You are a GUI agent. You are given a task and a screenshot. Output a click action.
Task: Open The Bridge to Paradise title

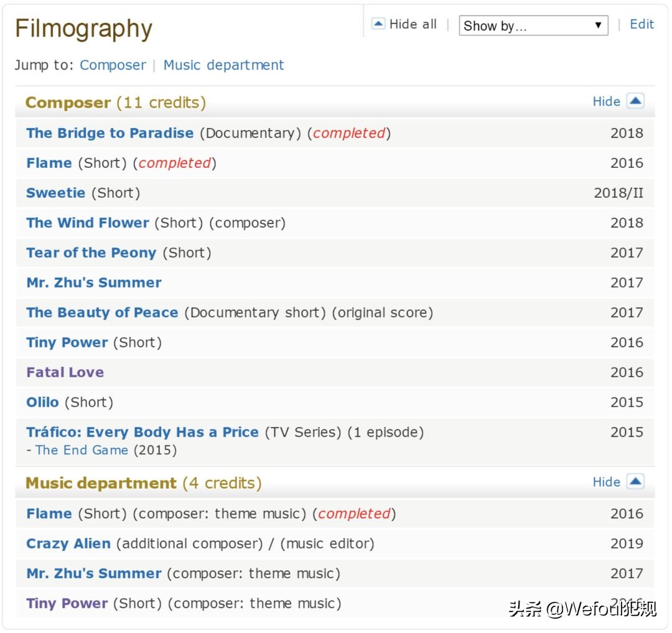(110, 133)
